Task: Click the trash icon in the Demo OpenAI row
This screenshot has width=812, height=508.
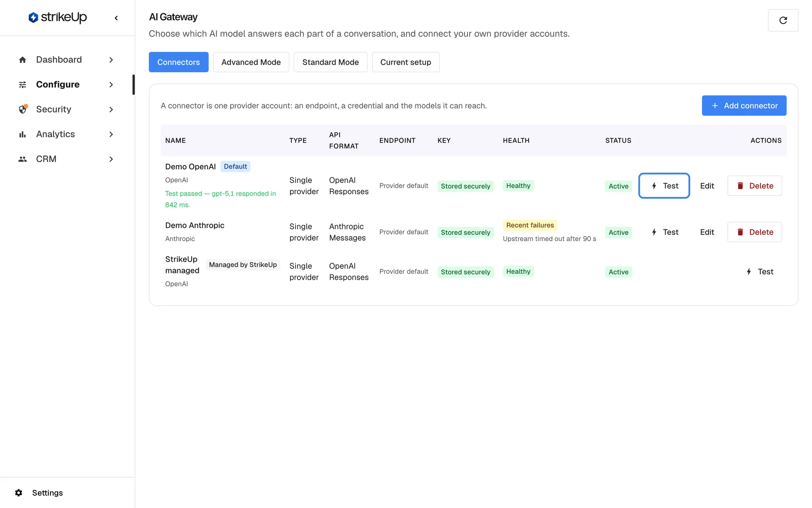Action: (740, 186)
